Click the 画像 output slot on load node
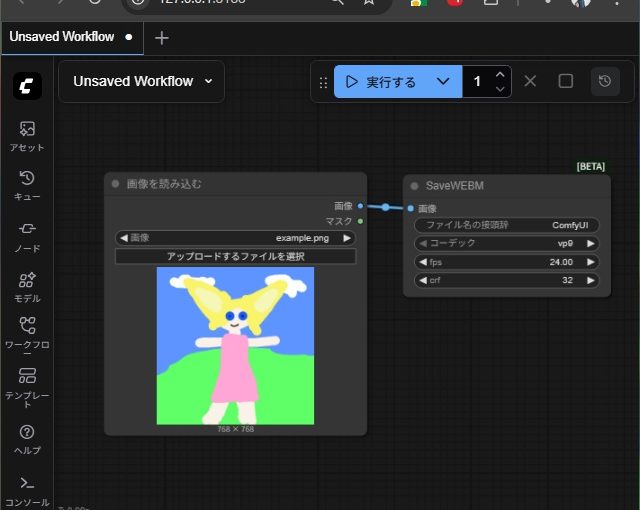This screenshot has width=640, height=510. 360,206
